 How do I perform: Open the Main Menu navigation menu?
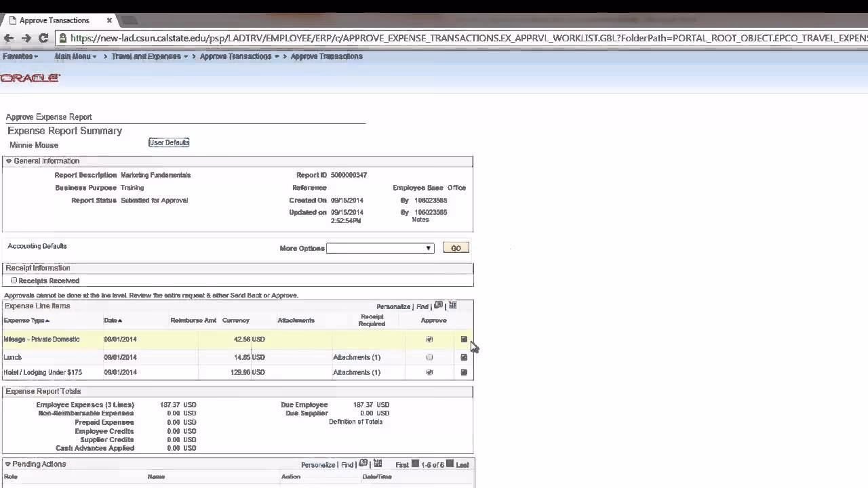point(75,57)
